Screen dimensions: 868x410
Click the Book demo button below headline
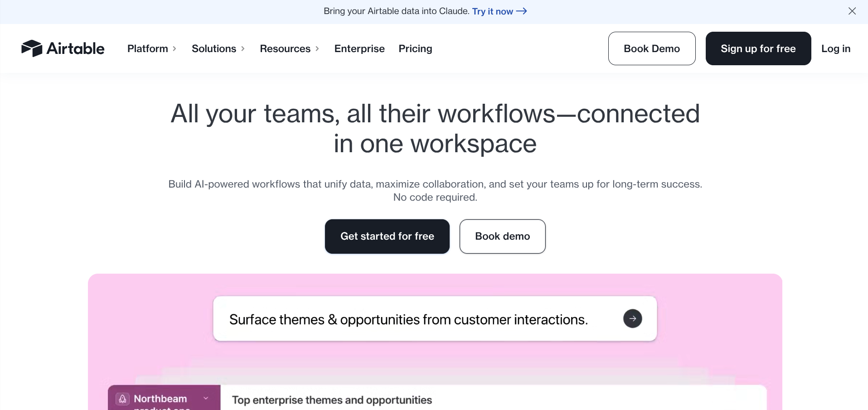click(503, 236)
